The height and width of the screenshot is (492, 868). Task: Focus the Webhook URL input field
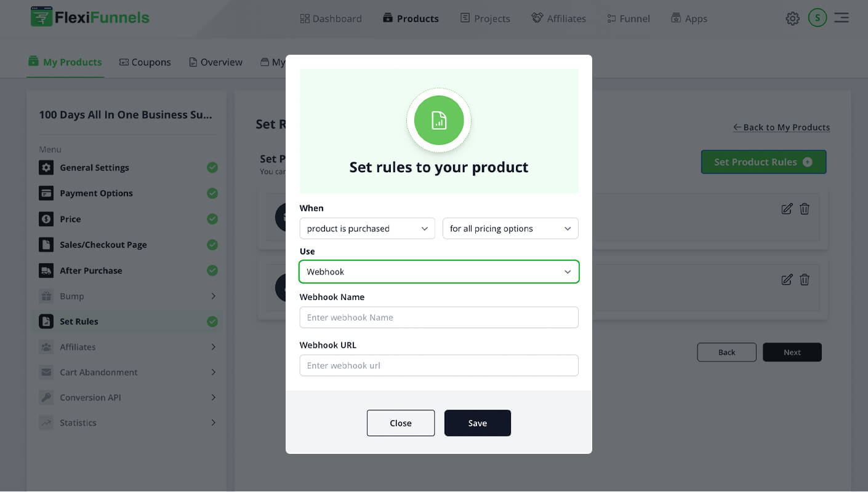pos(439,365)
